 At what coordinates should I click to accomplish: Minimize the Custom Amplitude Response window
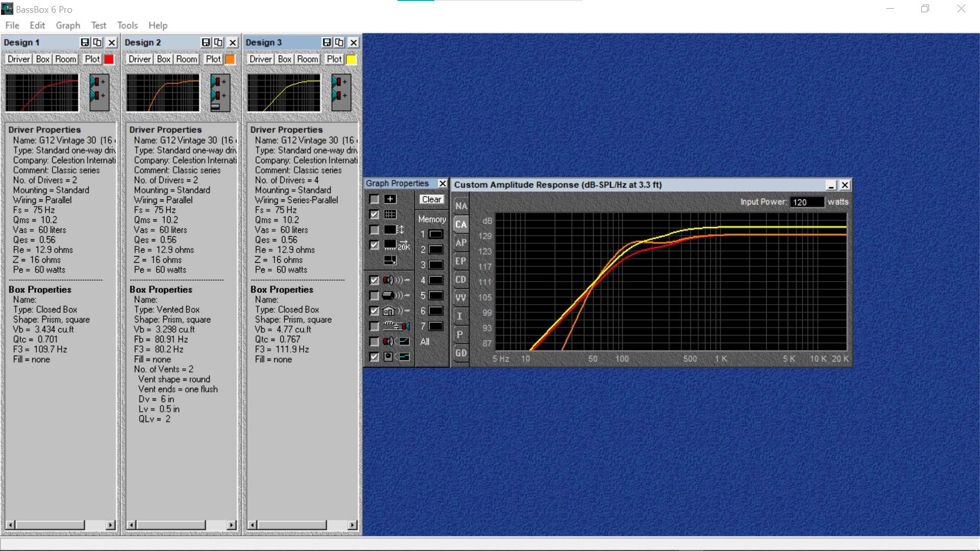[x=831, y=185]
